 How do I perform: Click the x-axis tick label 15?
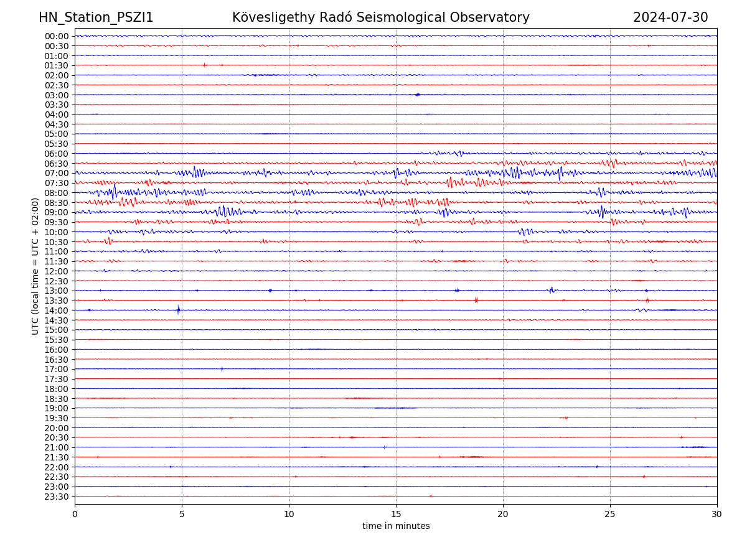click(396, 515)
